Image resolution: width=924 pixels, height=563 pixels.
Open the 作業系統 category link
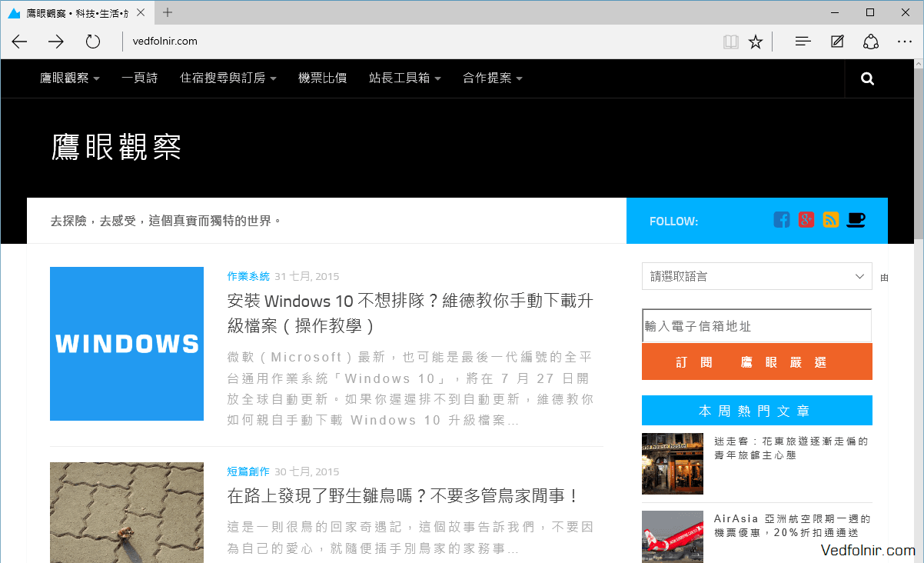pos(248,276)
